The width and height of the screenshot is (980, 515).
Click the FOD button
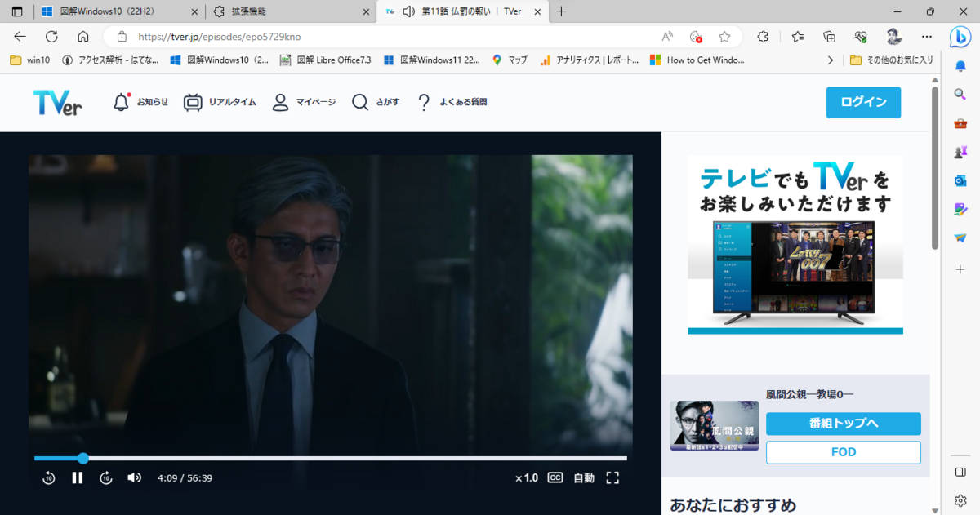pos(843,452)
